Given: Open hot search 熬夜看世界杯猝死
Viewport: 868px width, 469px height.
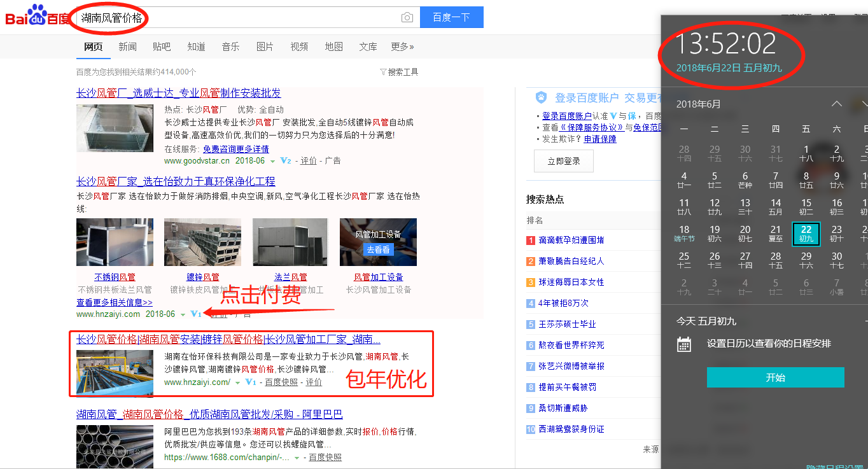Looking at the screenshot, I should (571, 346).
